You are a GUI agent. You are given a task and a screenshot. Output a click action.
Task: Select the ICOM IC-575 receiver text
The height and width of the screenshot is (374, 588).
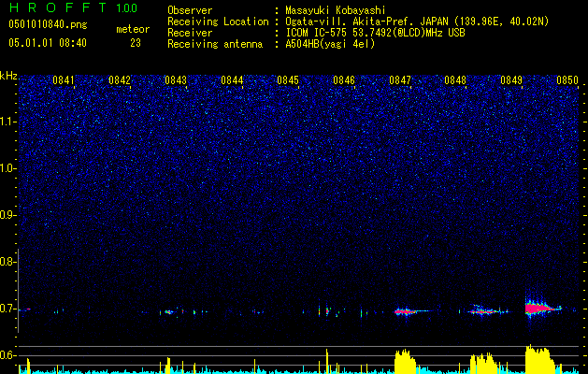click(376, 33)
